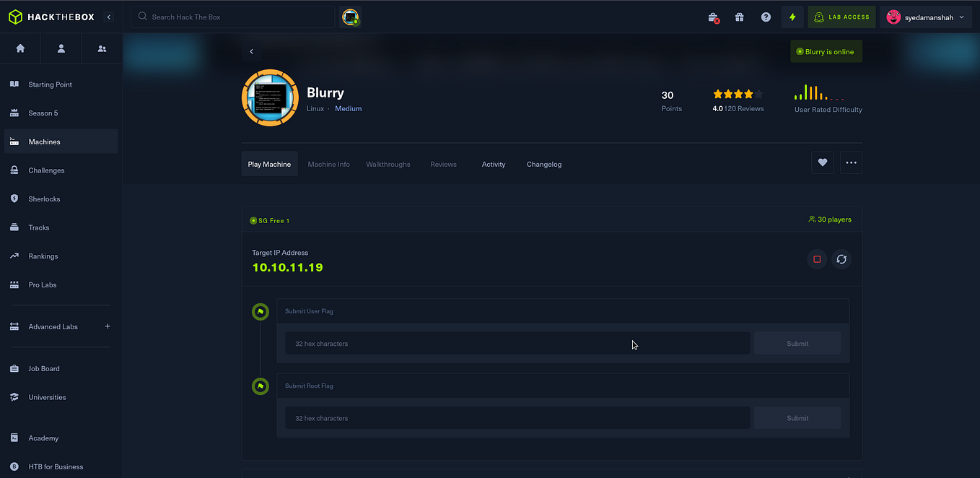This screenshot has height=478, width=980.
Task: Click the Starting Point book icon
Action: click(14, 84)
